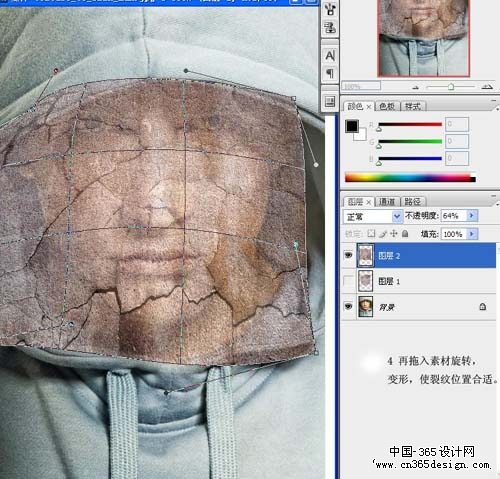The image size is (500, 479).
Task: Click the black foreground color swatch
Action: click(352, 126)
